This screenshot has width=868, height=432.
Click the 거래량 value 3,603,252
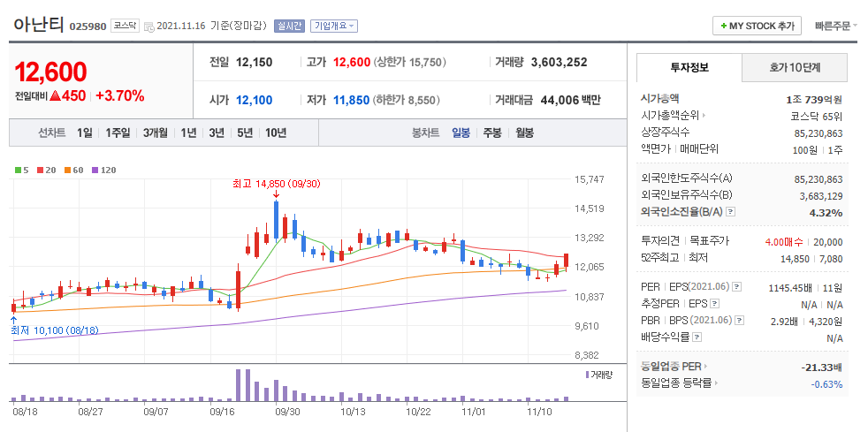560,63
